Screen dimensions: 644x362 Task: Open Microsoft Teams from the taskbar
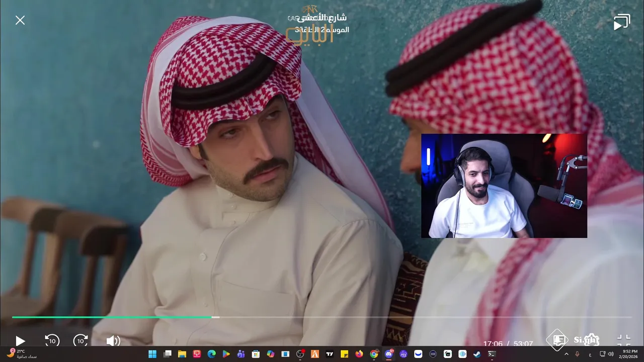click(x=241, y=354)
